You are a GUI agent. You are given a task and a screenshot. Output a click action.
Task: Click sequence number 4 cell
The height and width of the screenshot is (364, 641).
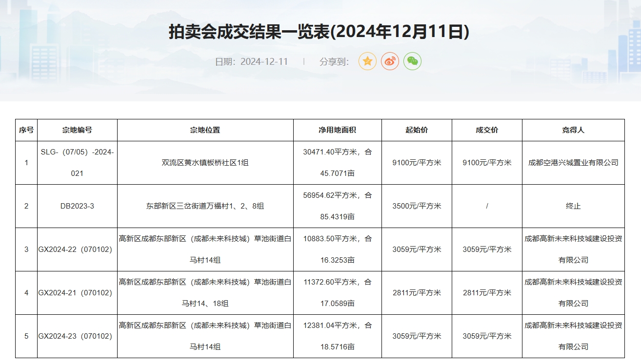pyautogui.click(x=26, y=293)
